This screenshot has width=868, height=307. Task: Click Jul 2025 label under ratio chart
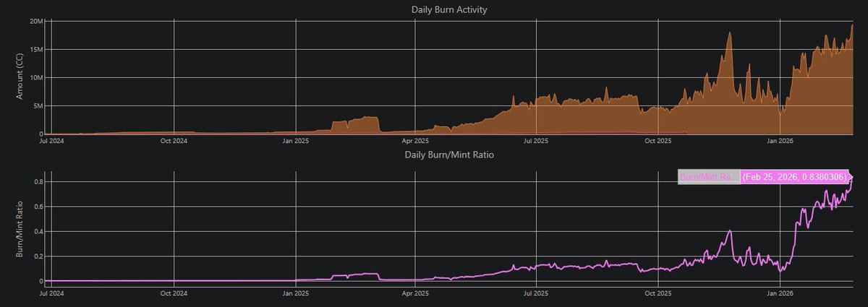(x=535, y=294)
